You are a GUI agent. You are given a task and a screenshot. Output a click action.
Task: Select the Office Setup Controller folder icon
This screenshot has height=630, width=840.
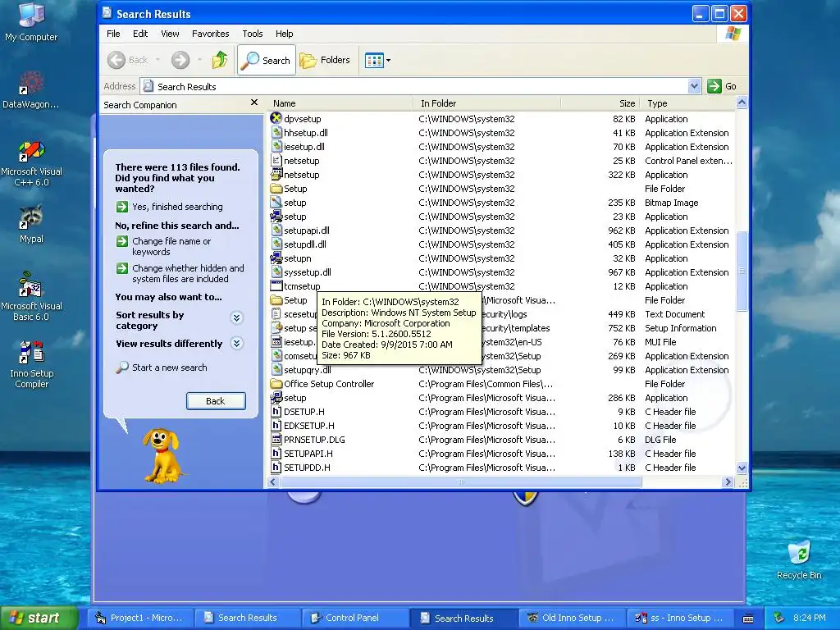276,384
